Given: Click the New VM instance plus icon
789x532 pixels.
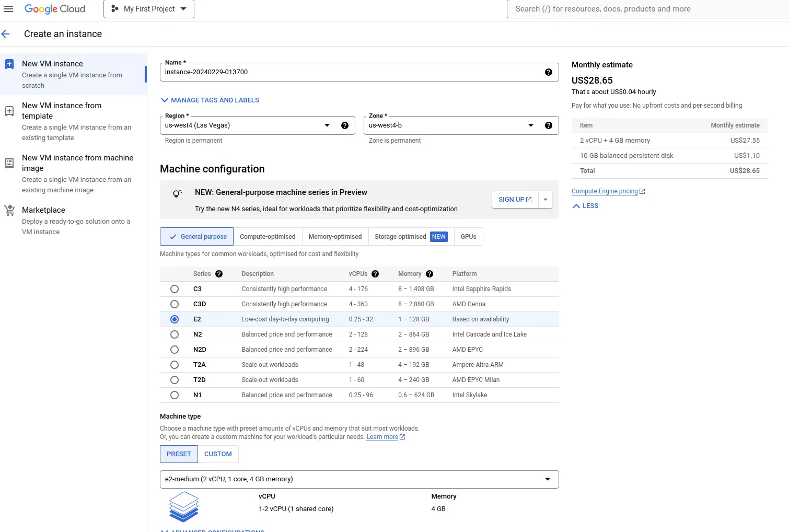Looking at the screenshot, I should tap(9, 64).
